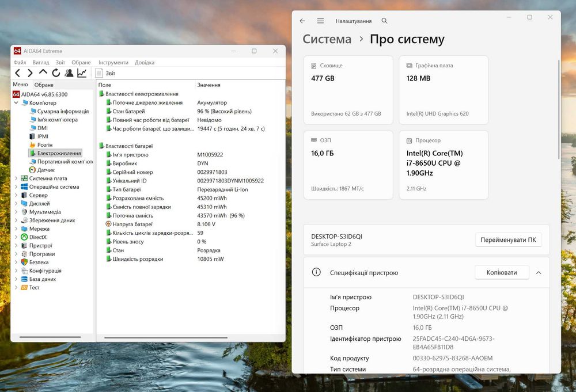The height and width of the screenshot is (392, 576).
Task: Select the Серійний номер row
Action: (x=191, y=172)
